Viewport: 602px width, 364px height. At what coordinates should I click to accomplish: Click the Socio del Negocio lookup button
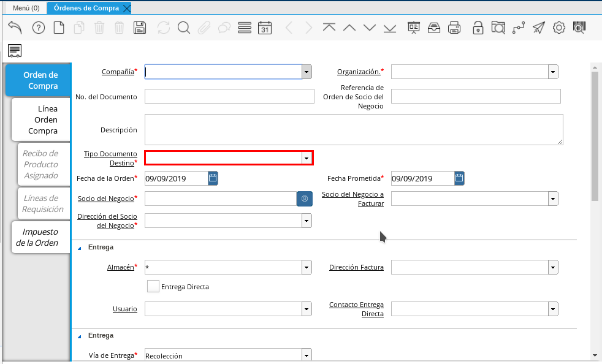(x=305, y=199)
